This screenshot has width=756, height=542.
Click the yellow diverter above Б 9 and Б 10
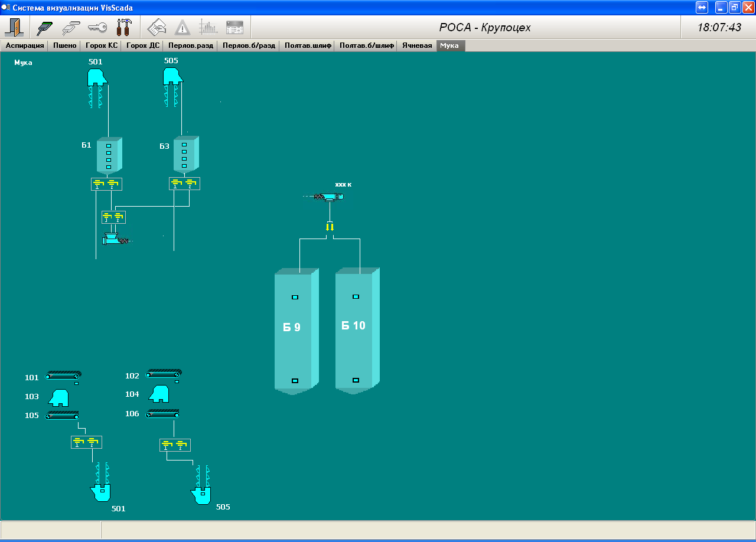(x=330, y=227)
